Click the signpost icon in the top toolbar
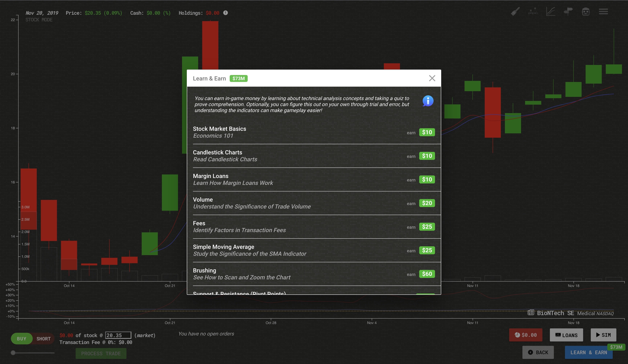 (568, 11)
